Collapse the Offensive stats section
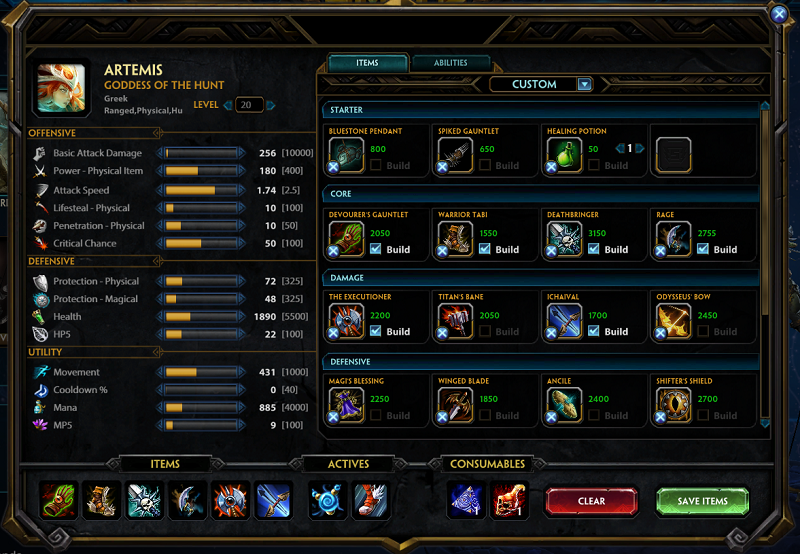Screen dimensions: 800x554 pyautogui.click(x=158, y=133)
